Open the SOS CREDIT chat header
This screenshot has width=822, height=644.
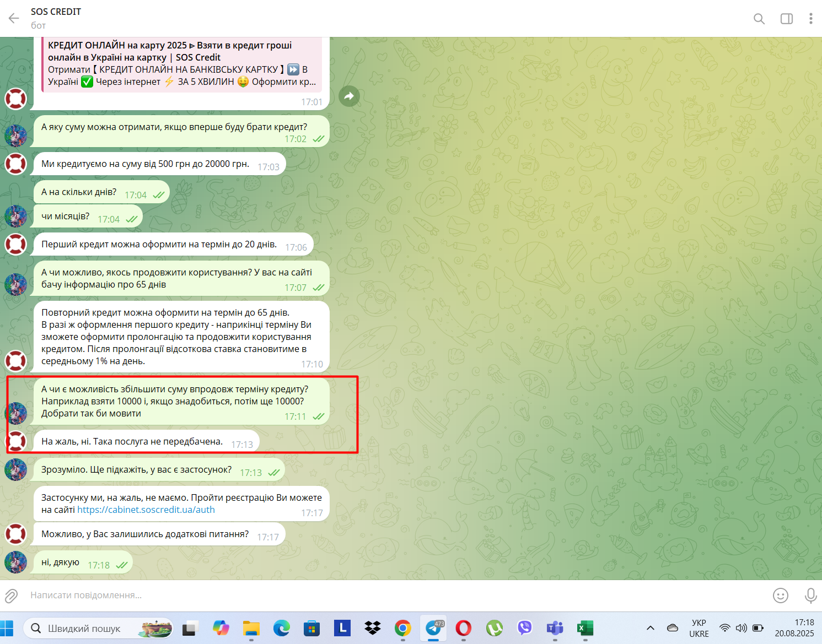coord(56,18)
